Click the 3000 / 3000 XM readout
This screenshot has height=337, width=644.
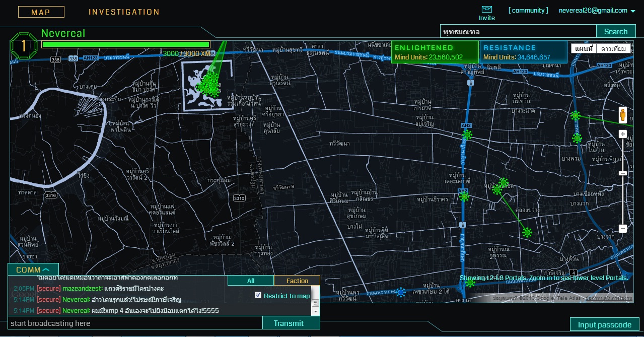coord(186,53)
